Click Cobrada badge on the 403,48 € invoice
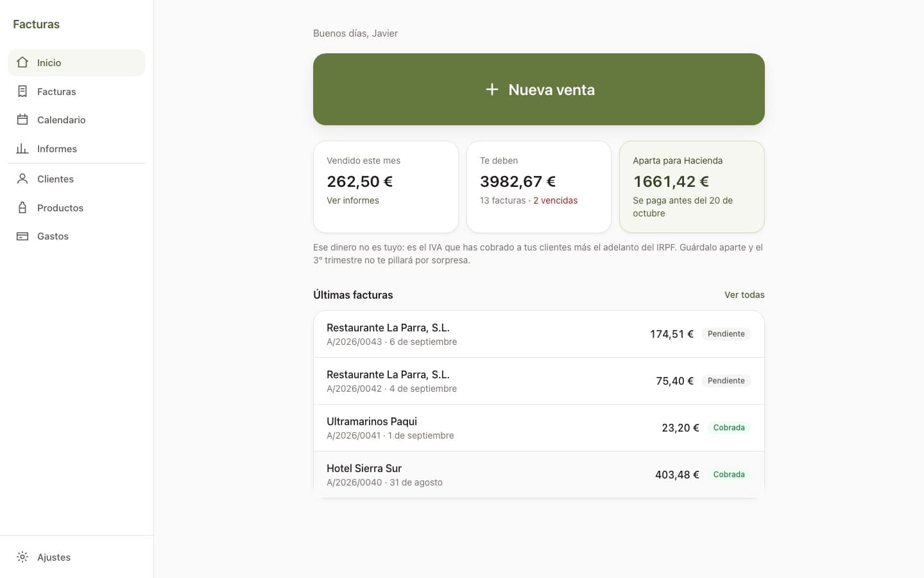924x578 pixels. (x=729, y=475)
